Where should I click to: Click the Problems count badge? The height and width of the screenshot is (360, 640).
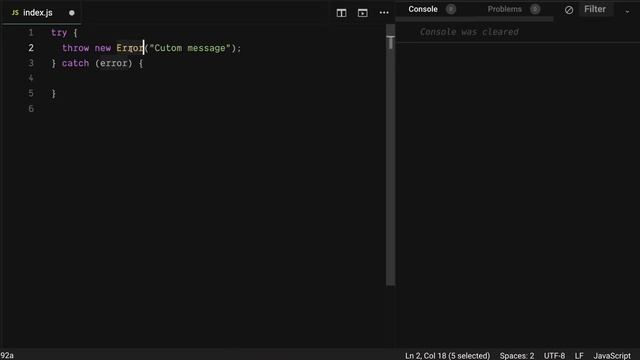[535, 9]
